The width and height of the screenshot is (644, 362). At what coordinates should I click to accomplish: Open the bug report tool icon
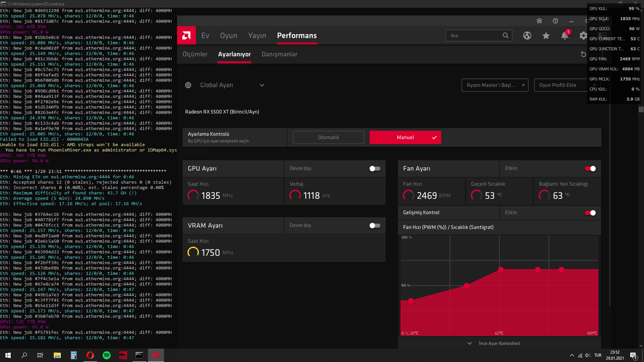coord(539,21)
